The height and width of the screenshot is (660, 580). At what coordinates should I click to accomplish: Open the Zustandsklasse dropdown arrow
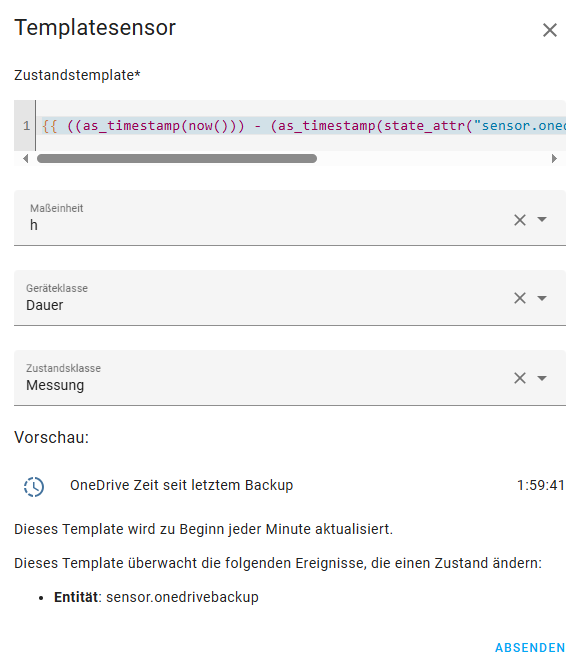542,378
